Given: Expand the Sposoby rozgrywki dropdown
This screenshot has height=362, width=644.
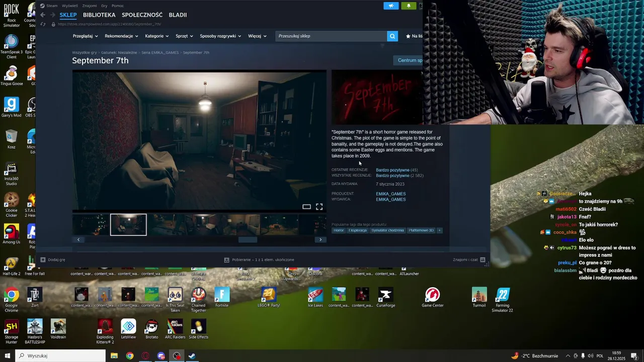Looking at the screenshot, I should (x=220, y=36).
